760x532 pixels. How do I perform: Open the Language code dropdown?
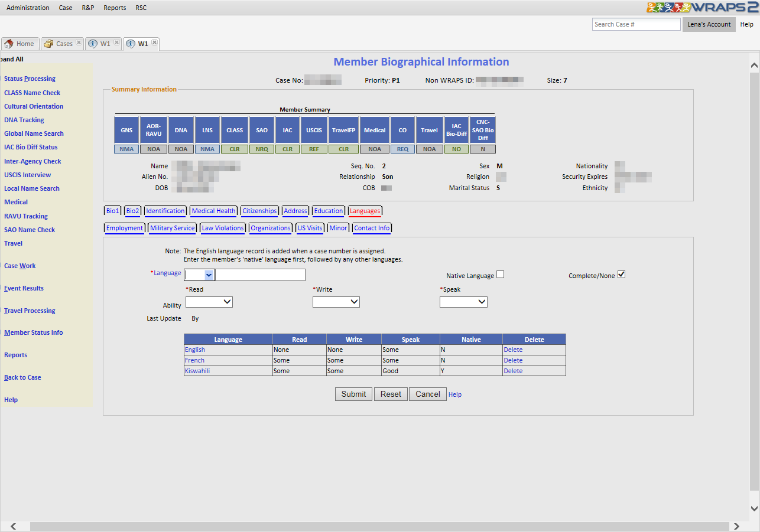[x=208, y=275]
